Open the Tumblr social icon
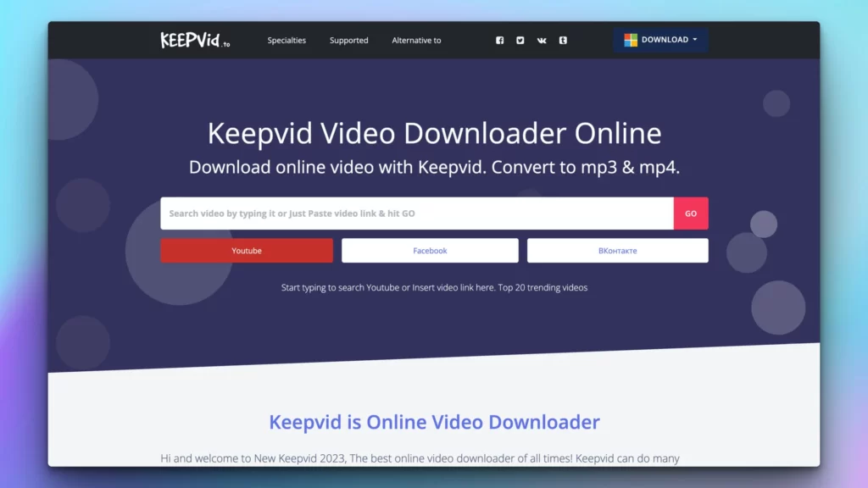The width and height of the screenshot is (868, 488). 563,40
